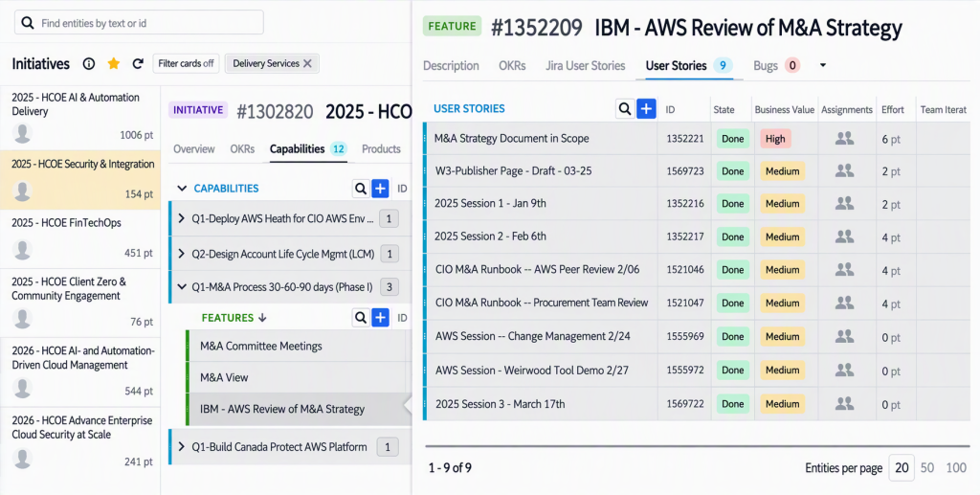The height and width of the screenshot is (495, 980).
Task: Click the 6 pt effort cell
Action: pos(891,139)
